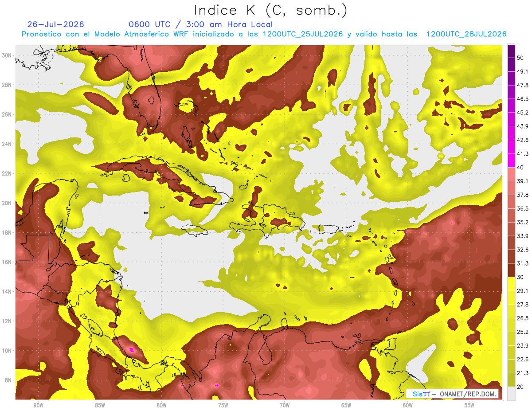Select the '10N' latitude label
The image size is (532, 411).
pos(6,350)
